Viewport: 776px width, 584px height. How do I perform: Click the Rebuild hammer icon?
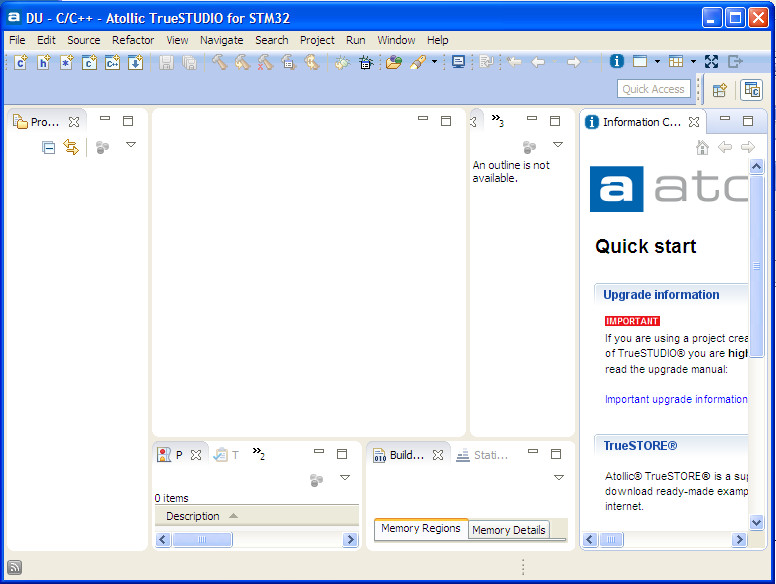click(x=242, y=62)
